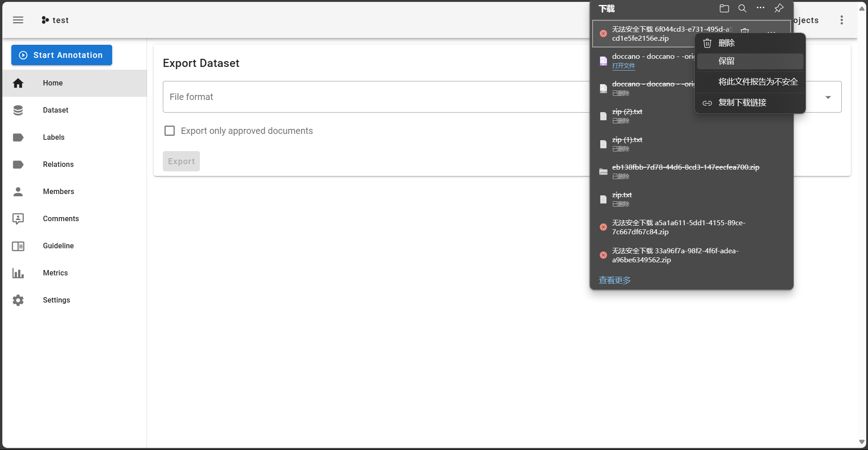Click the Export button

(181, 161)
